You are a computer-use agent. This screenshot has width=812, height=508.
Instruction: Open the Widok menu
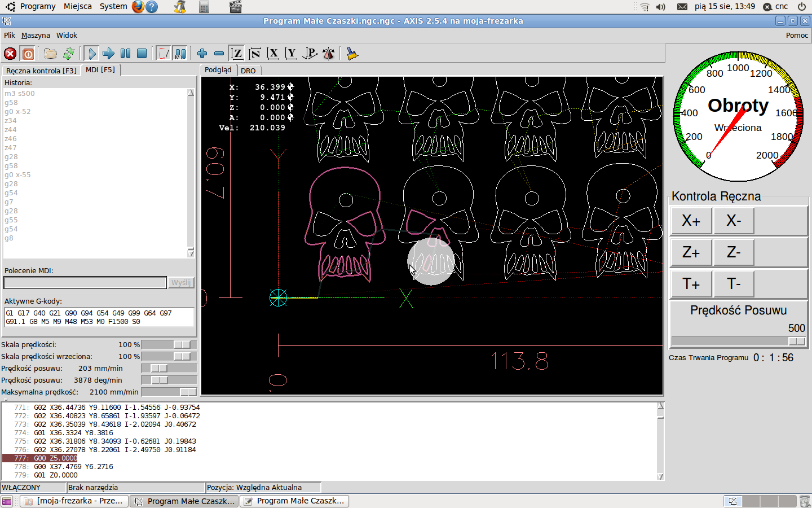[x=67, y=35]
